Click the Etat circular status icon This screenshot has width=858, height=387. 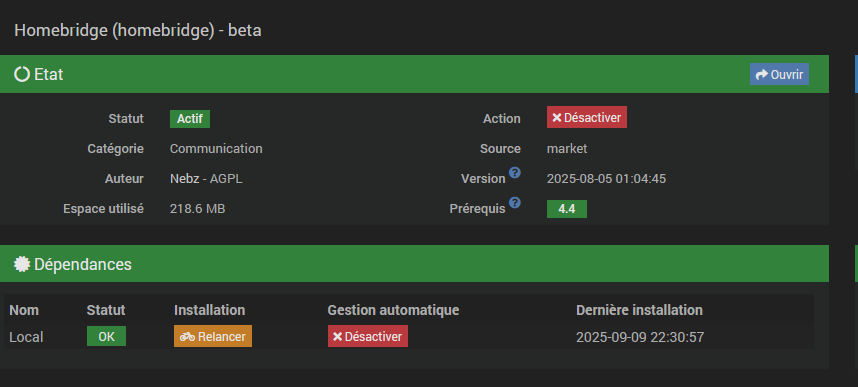(x=22, y=74)
